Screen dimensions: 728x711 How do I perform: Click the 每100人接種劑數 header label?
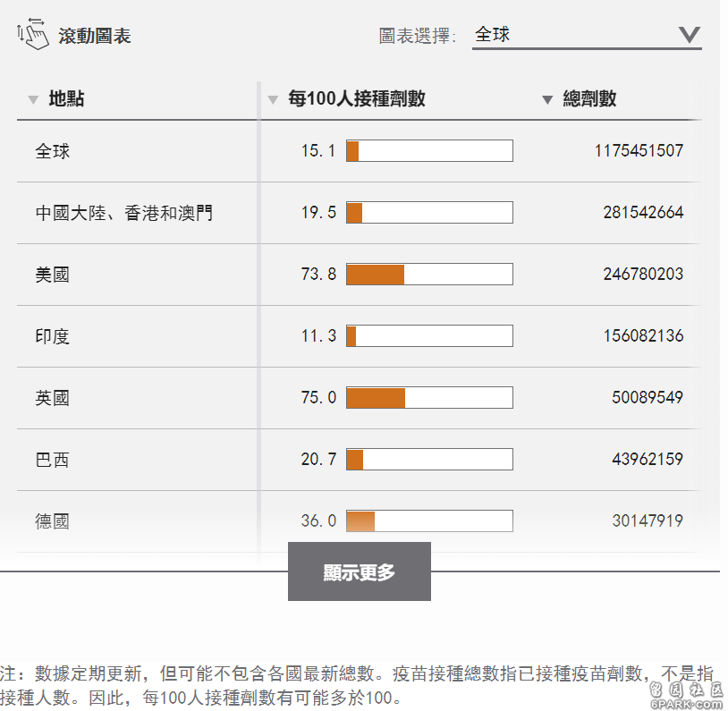[x=357, y=98]
